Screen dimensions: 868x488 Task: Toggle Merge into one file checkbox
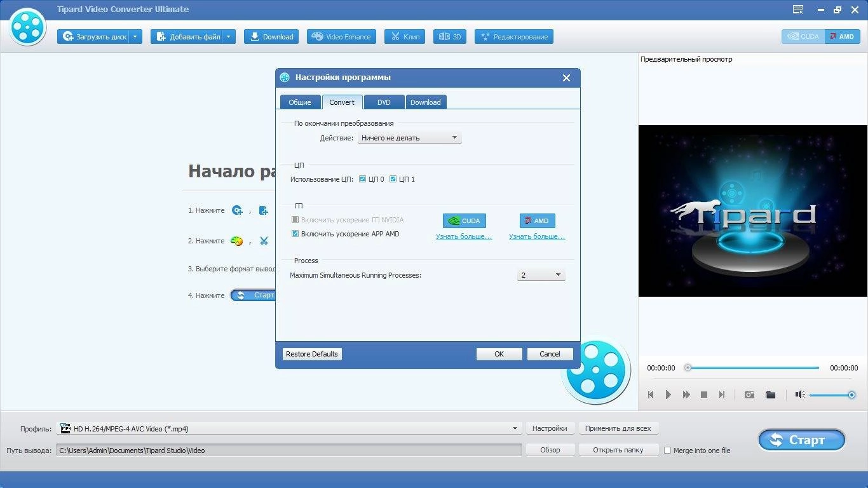(x=667, y=451)
